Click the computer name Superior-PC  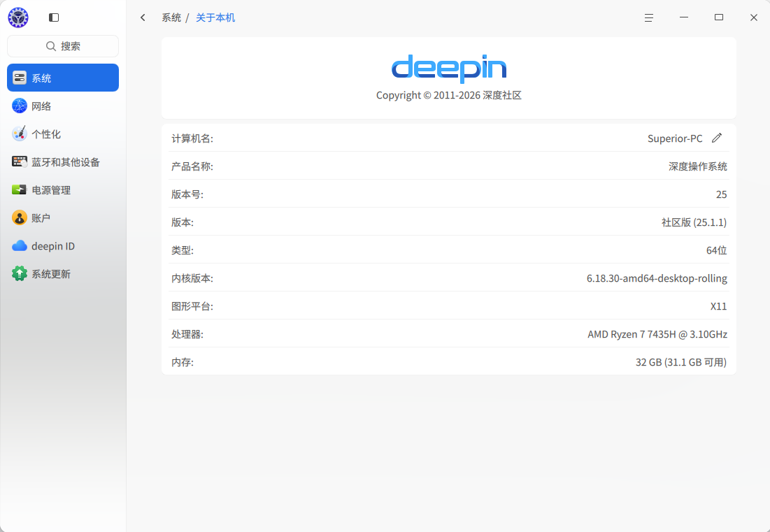click(x=675, y=138)
